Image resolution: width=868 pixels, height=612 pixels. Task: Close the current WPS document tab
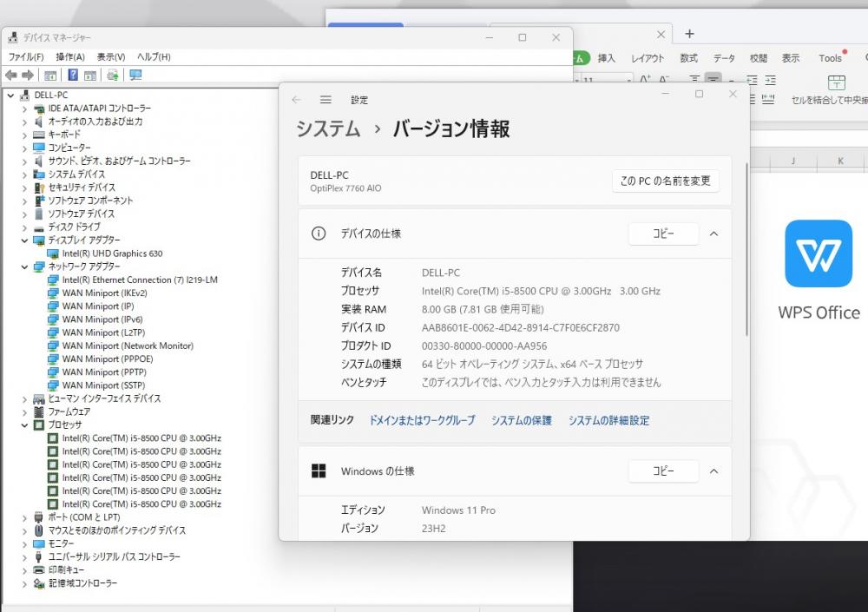pyautogui.click(x=661, y=35)
